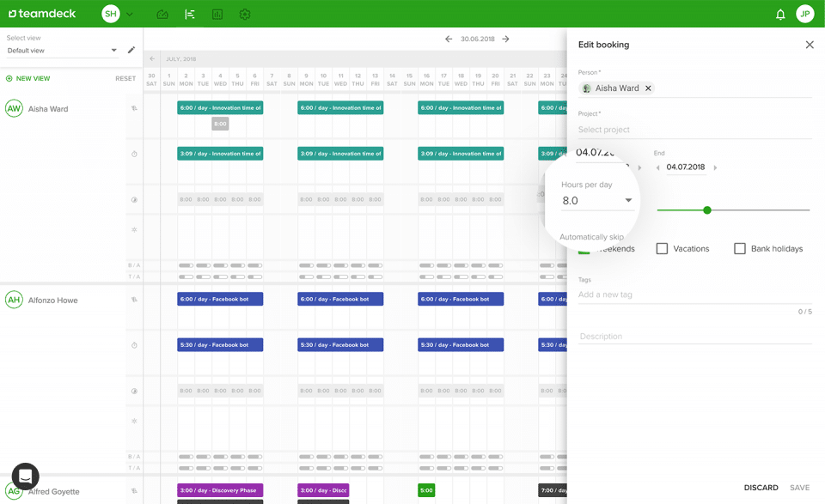
Task: Select the clock timesheet icon in Aisha Ward's rows
Action: (x=133, y=153)
